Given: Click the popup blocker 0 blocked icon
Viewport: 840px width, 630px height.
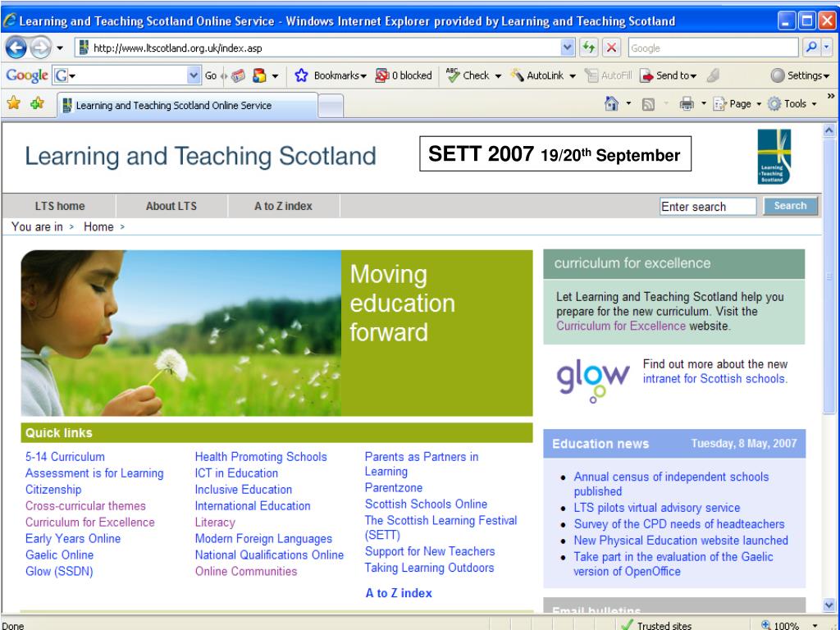Looking at the screenshot, I should (x=382, y=75).
